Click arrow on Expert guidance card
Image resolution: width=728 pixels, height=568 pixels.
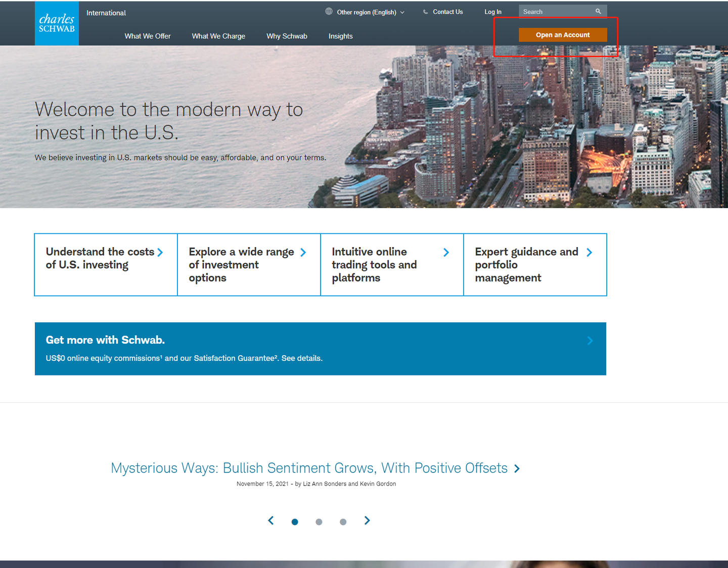pyautogui.click(x=589, y=252)
